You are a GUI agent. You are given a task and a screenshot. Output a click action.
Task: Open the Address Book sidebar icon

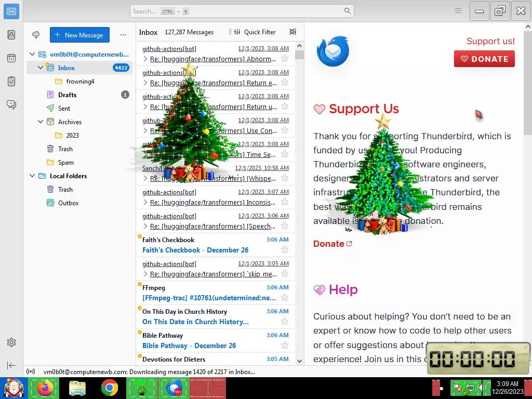pos(11,35)
